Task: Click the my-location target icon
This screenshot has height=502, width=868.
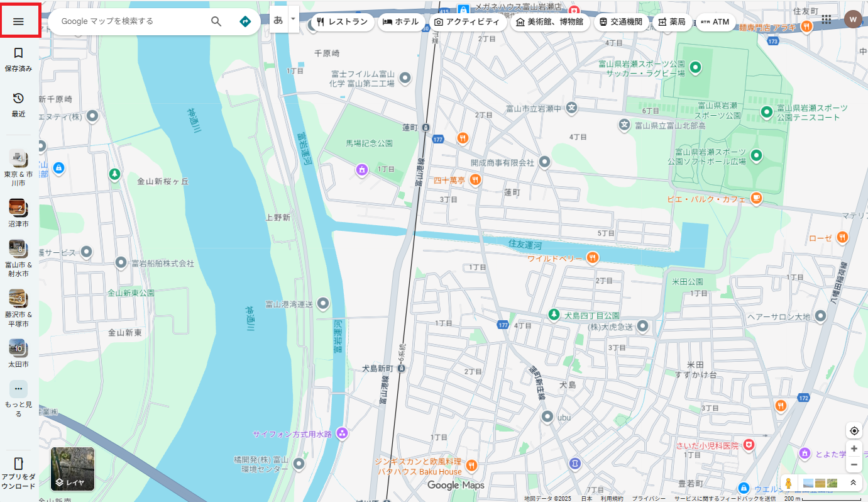Action: [x=854, y=430]
